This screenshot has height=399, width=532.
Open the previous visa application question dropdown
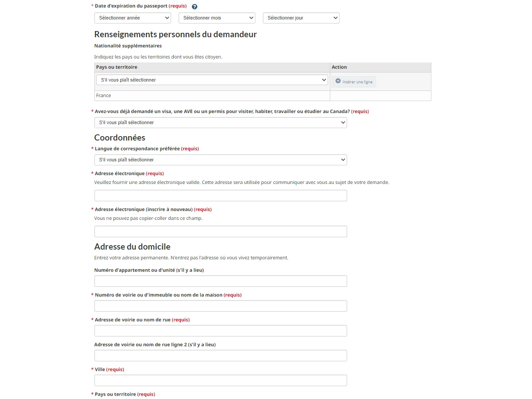220,122
